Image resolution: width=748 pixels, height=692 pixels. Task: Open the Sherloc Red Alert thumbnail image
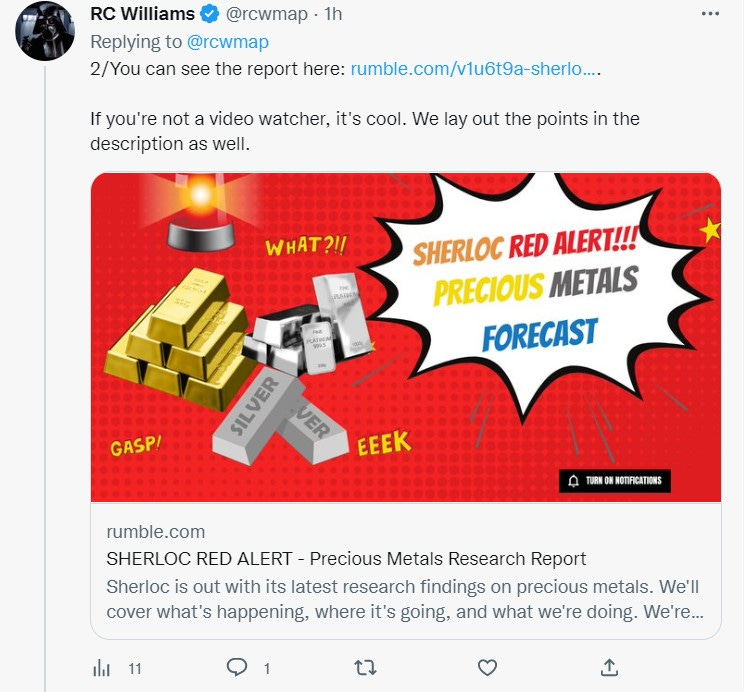click(406, 337)
